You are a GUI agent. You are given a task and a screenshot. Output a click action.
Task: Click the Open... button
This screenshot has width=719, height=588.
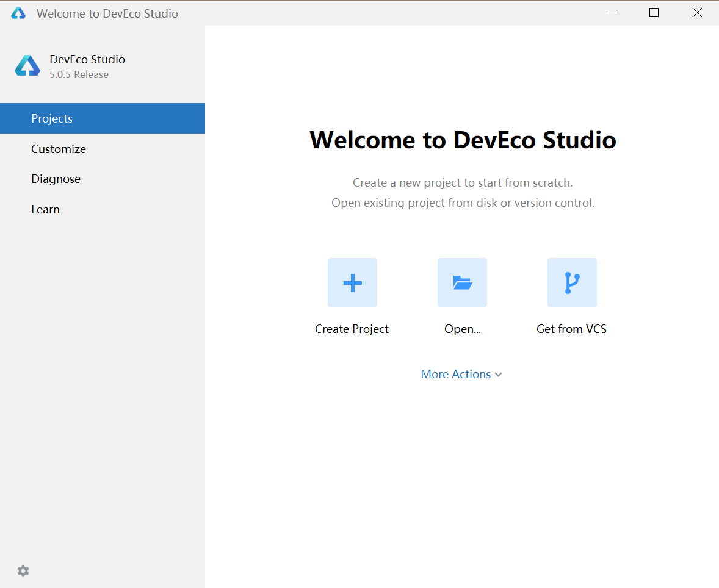[462, 329]
